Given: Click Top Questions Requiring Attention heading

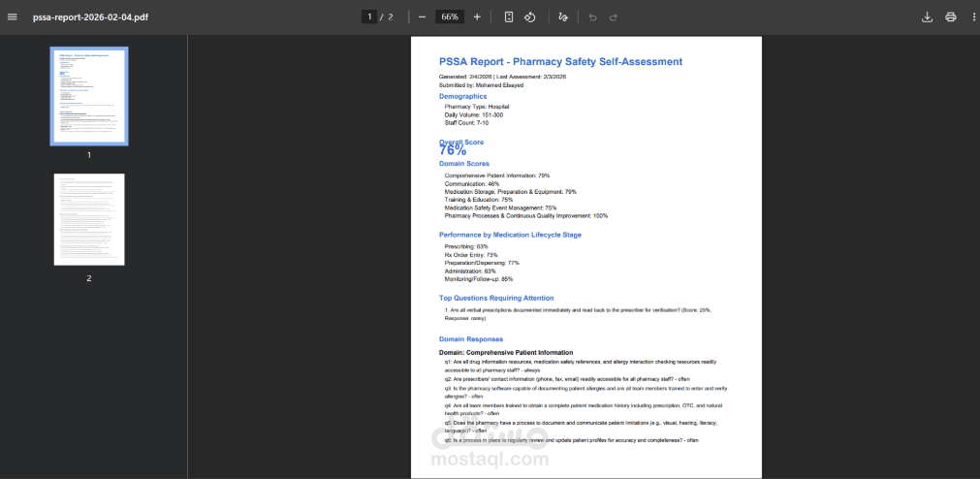Looking at the screenshot, I should coord(496,299).
